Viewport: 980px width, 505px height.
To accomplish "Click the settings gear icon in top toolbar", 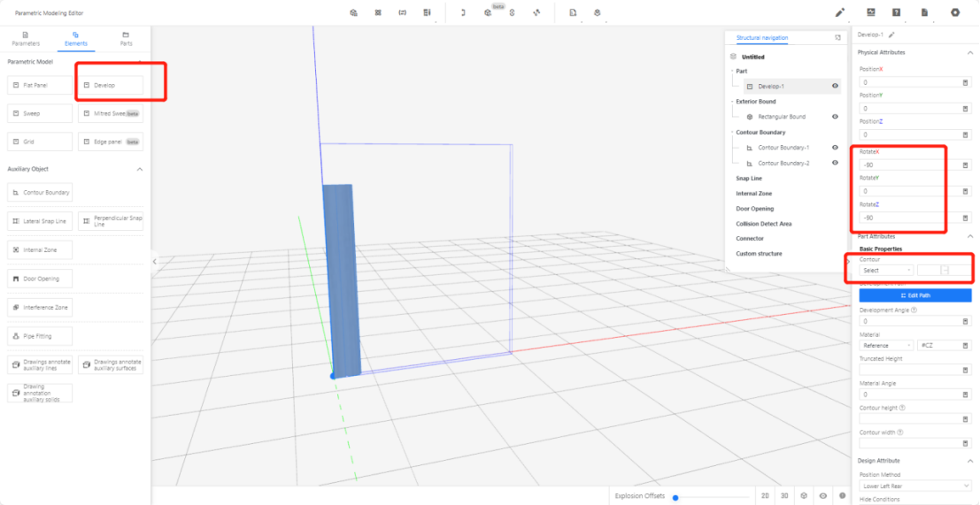I will coord(955,12).
